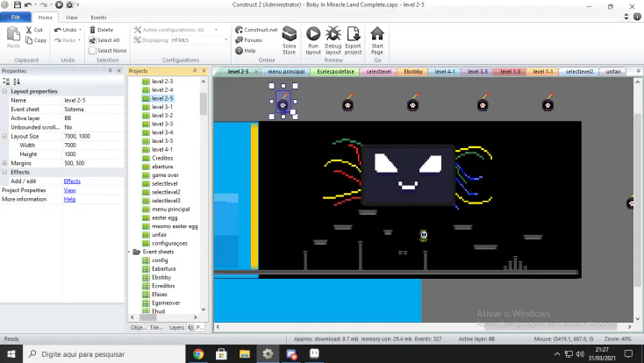The width and height of the screenshot is (644, 363).
Task: Click the Run layout play icon
Action: click(x=313, y=34)
